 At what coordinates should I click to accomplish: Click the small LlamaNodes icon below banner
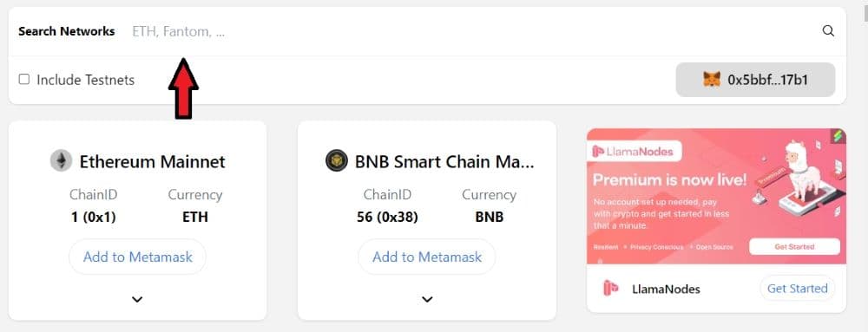610,289
